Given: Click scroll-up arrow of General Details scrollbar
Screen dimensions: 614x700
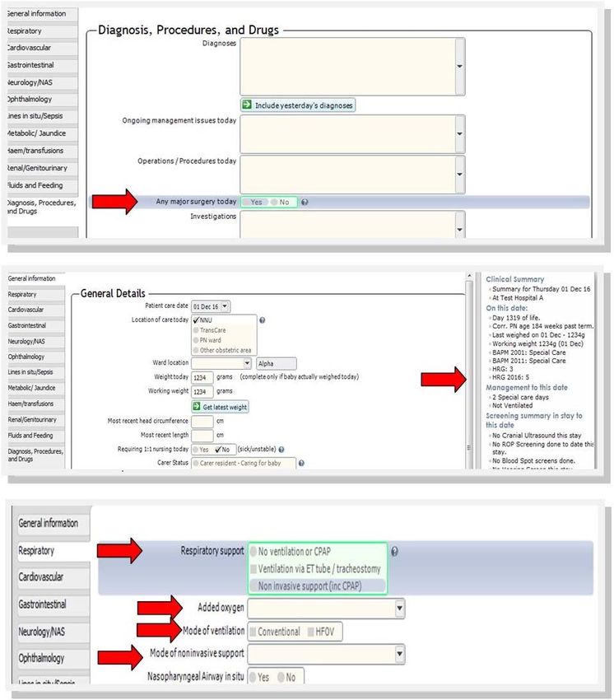Looking at the screenshot, I should [x=469, y=277].
